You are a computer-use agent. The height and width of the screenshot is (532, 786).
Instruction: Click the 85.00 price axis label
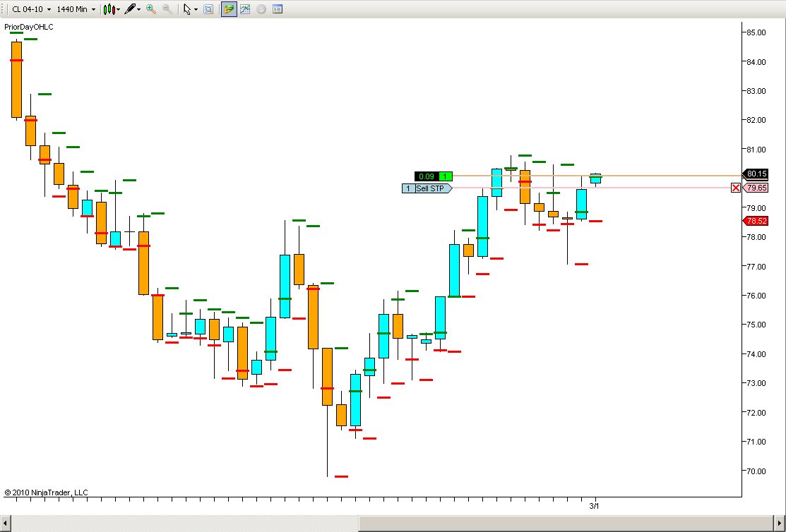pos(756,32)
